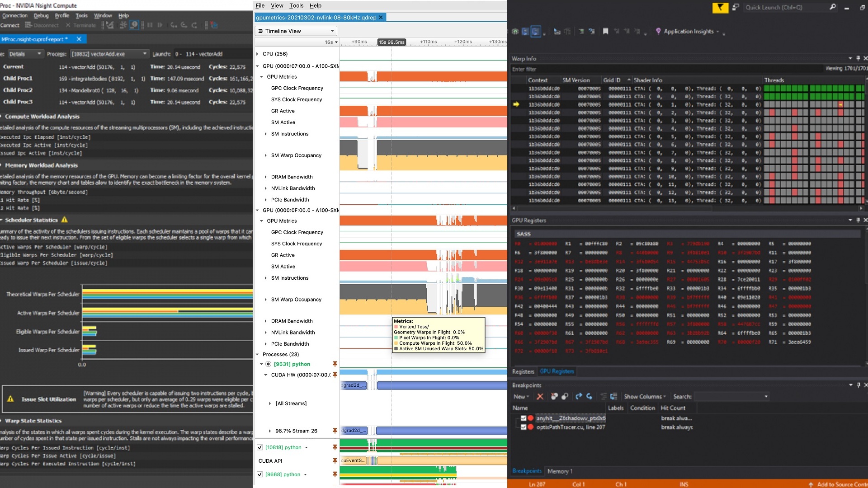Click the yellow notification filter flag icon

720,7
